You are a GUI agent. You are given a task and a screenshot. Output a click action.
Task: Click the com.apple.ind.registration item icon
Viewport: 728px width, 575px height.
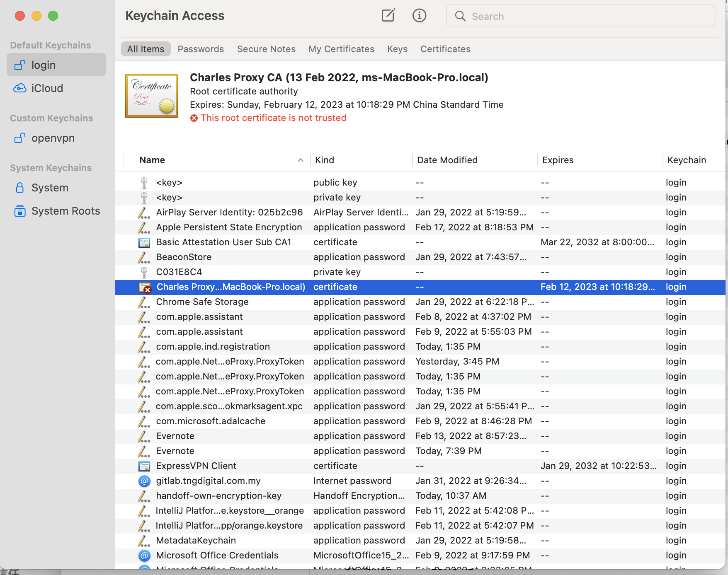(144, 347)
